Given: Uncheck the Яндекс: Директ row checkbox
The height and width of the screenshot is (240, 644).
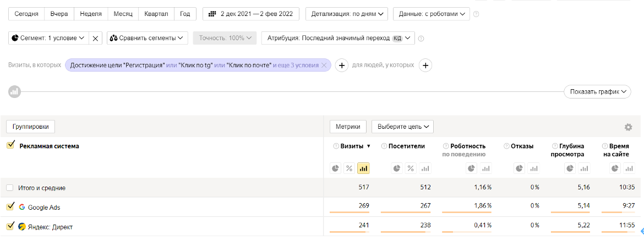Looking at the screenshot, I should [x=10, y=226].
